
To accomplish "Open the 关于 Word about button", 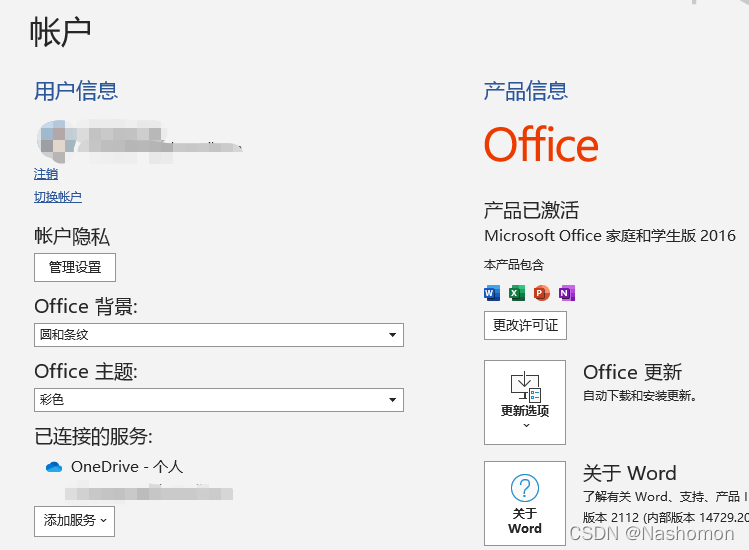I will (525, 503).
